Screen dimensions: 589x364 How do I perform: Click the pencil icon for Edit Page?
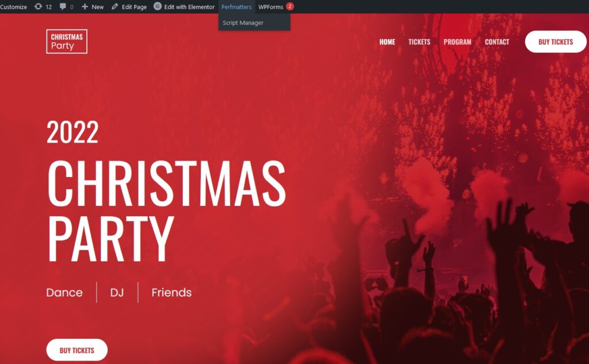click(x=115, y=6)
